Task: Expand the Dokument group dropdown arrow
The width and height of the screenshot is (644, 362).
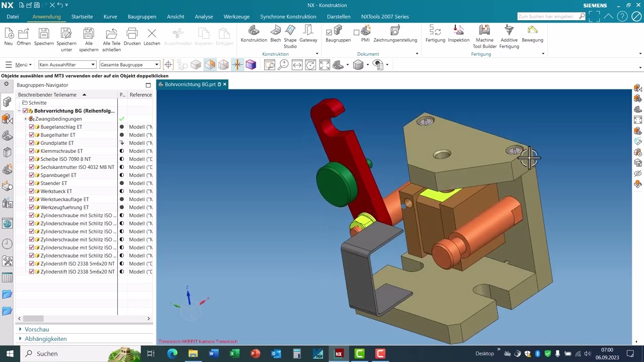Action: click(x=417, y=54)
